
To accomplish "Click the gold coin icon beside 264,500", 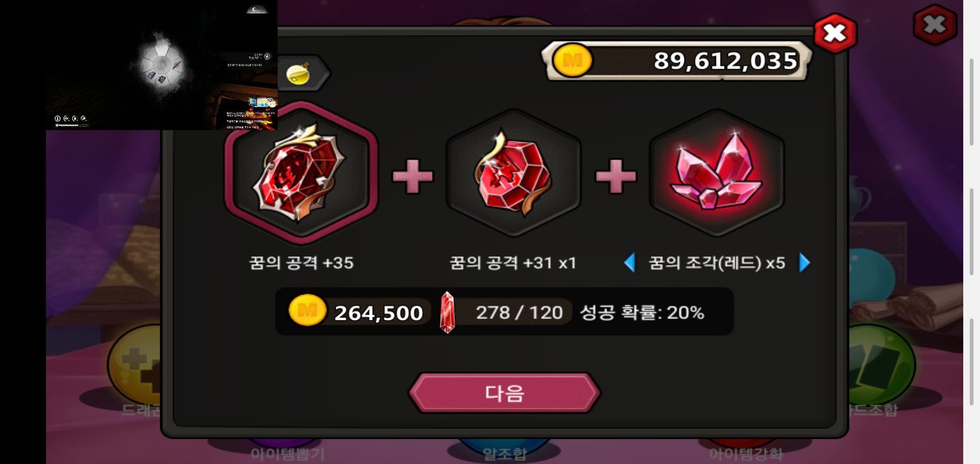I will [x=307, y=310].
